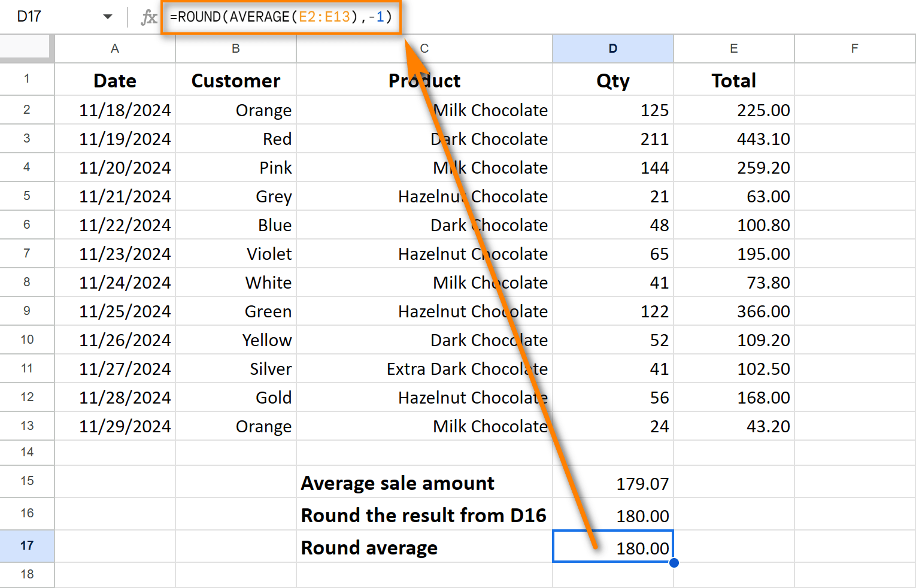916x588 pixels.
Task: Open the Name Box dropdown arrow
Action: pyautogui.click(x=108, y=17)
